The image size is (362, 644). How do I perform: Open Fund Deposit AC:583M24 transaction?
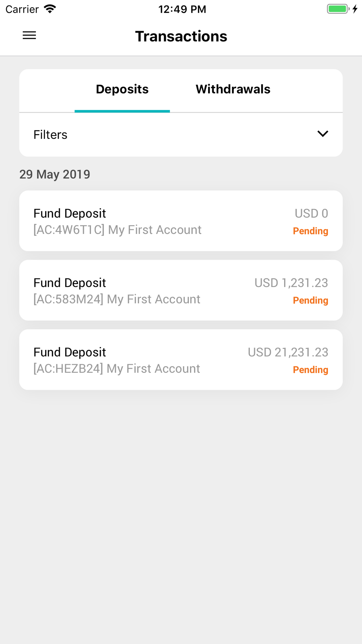point(181,290)
